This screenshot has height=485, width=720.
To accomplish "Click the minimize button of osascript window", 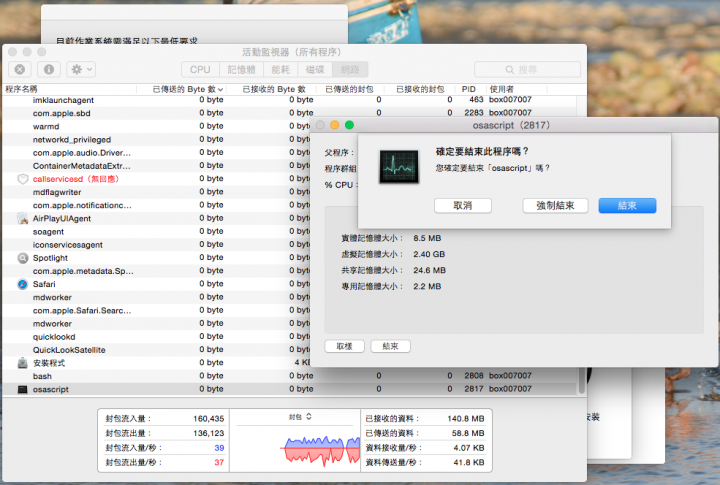I will 335,125.
